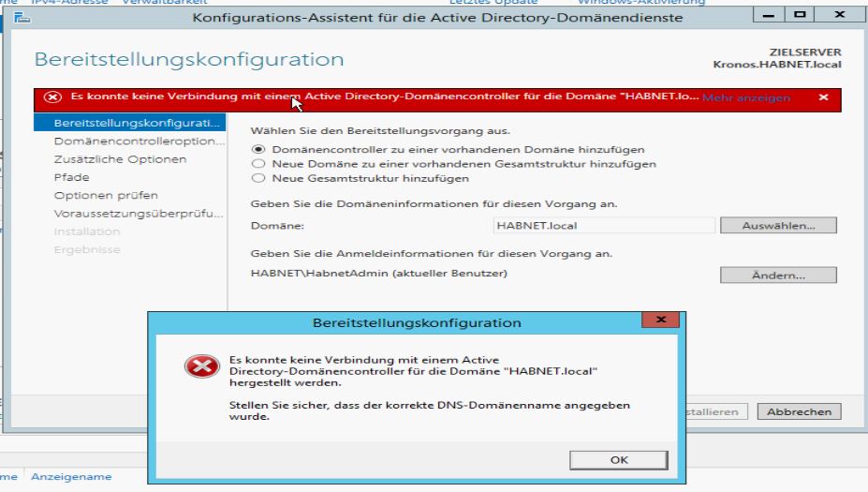Open the Zusätzliche Optionen step
Image resolution: width=868 pixels, height=492 pixels.
tap(120, 159)
